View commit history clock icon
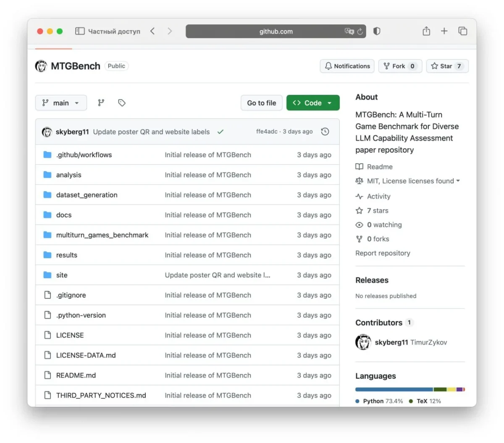The height and width of the screenshot is (443, 504). (325, 132)
